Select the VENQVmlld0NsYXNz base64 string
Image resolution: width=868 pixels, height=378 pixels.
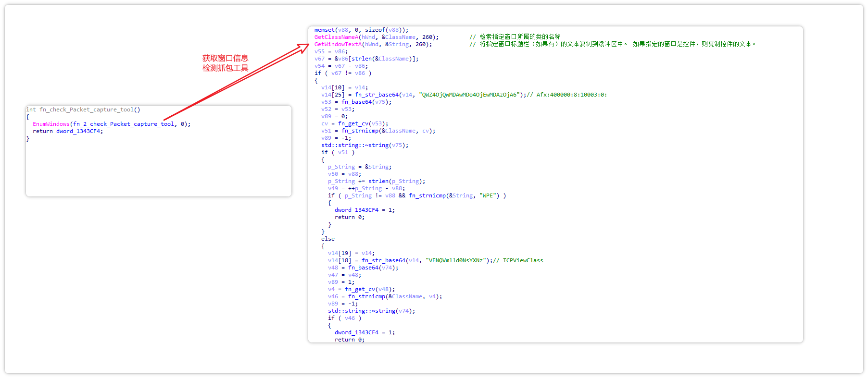[x=455, y=260]
